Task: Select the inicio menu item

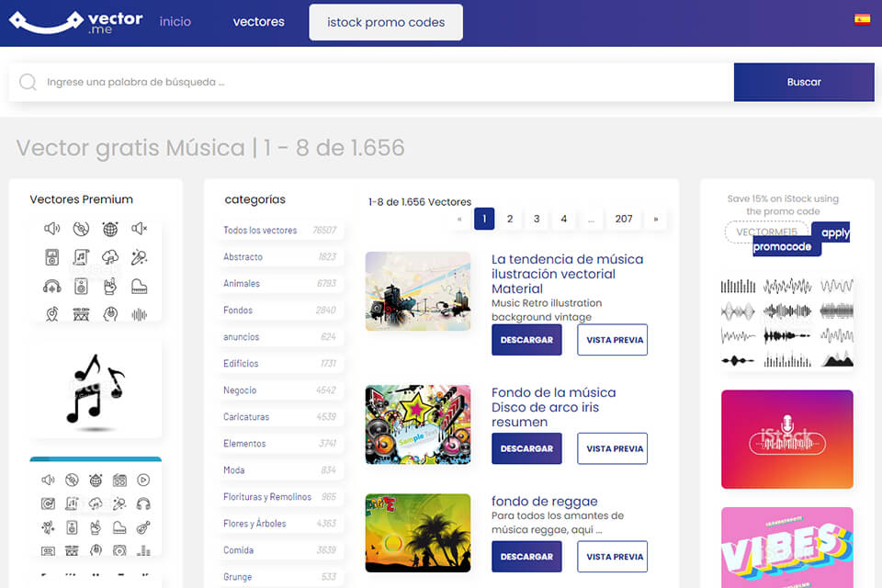Action: point(175,21)
